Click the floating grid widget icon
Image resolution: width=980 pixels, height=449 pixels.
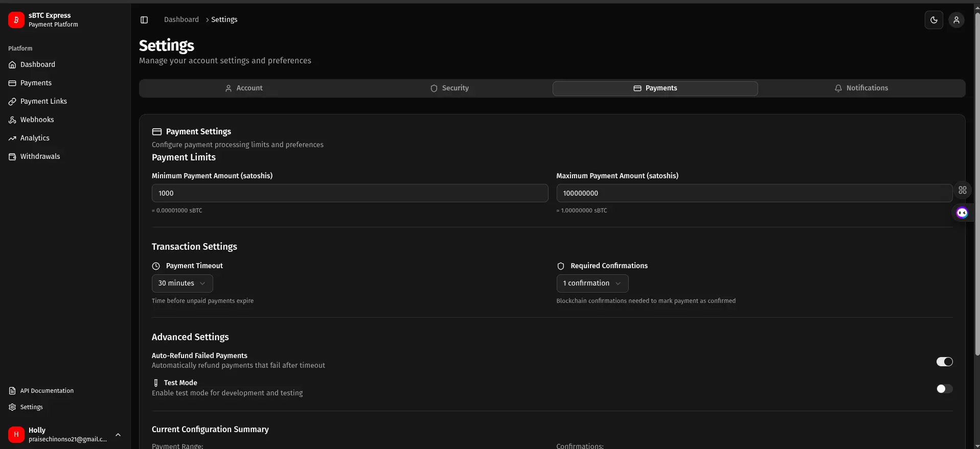pos(963,190)
